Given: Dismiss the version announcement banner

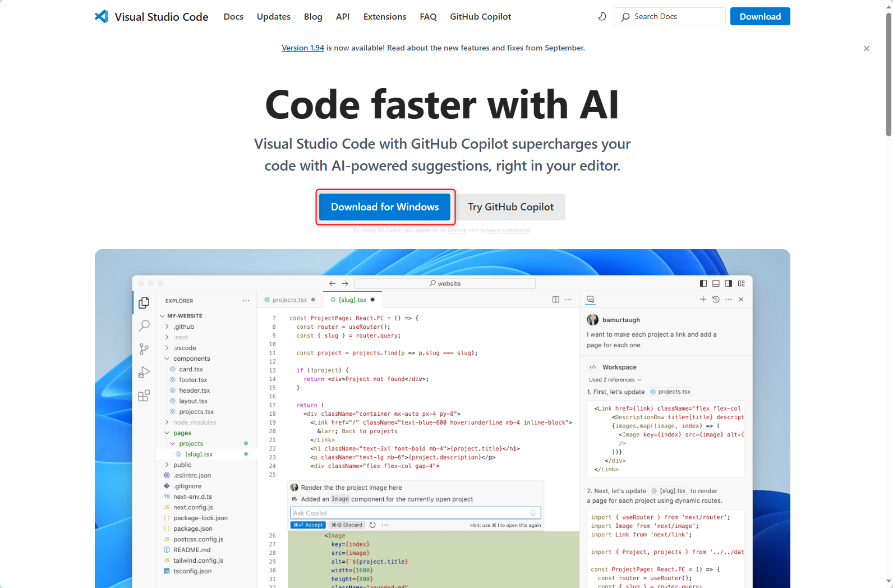Looking at the screenshot, I should click(867, 49).
